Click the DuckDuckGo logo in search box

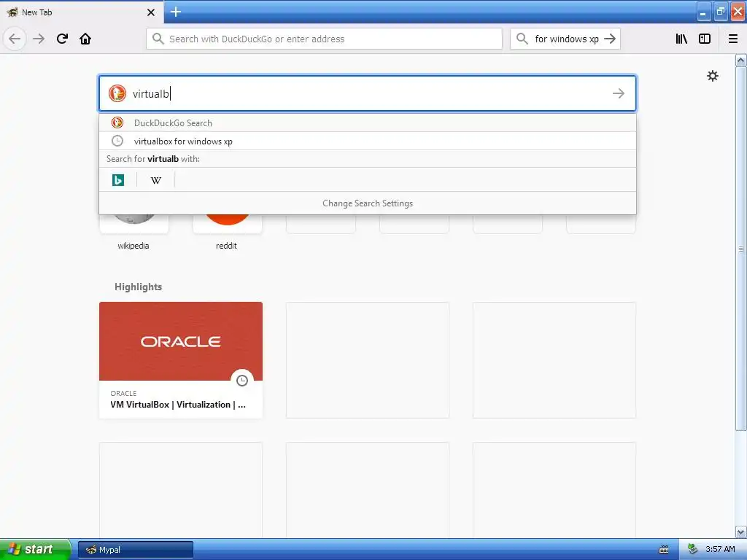pyautogui.click(x=117, y=93)
